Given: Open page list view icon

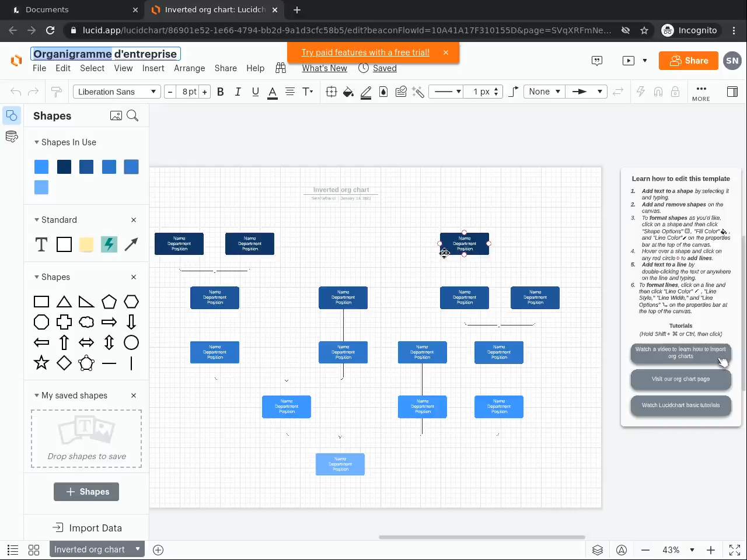Looking at the screenshot, I should (13, 549).
